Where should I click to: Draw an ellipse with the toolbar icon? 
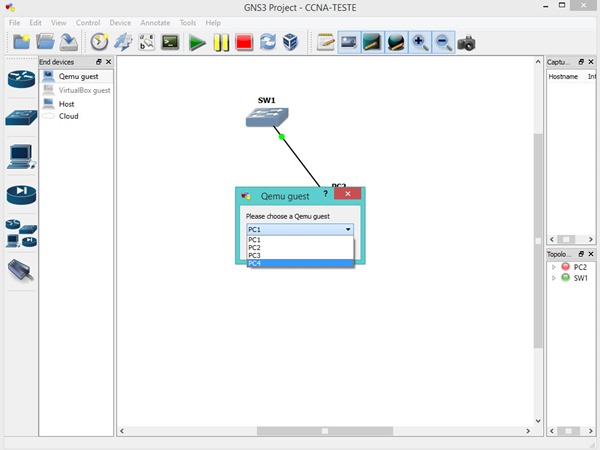396,42
